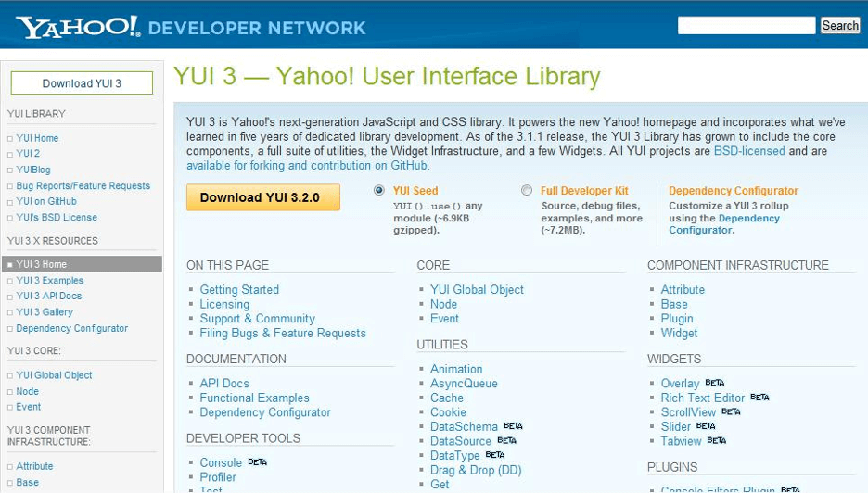868x493 pixels.
Task: Focus the header search text field
Action: 747,25
